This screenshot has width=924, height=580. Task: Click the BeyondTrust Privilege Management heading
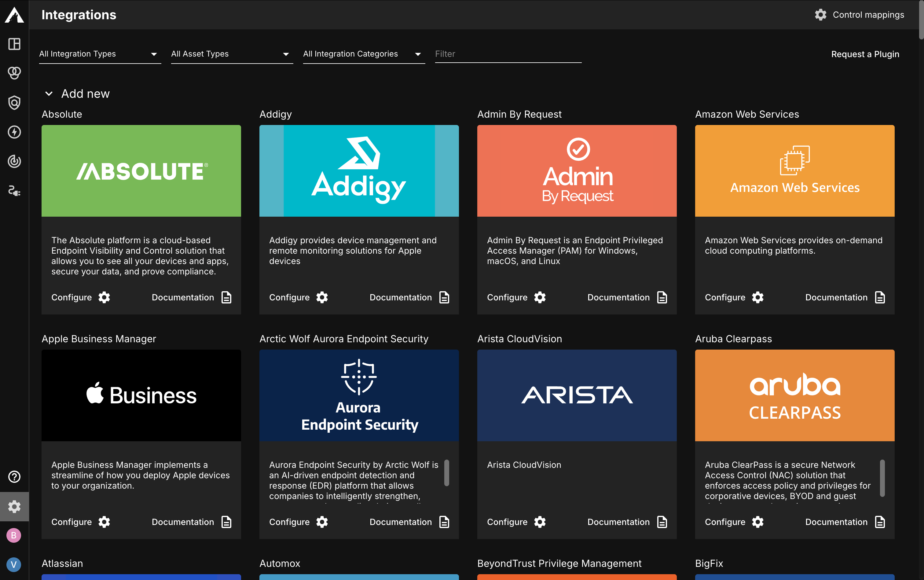[x=559, y=563]
